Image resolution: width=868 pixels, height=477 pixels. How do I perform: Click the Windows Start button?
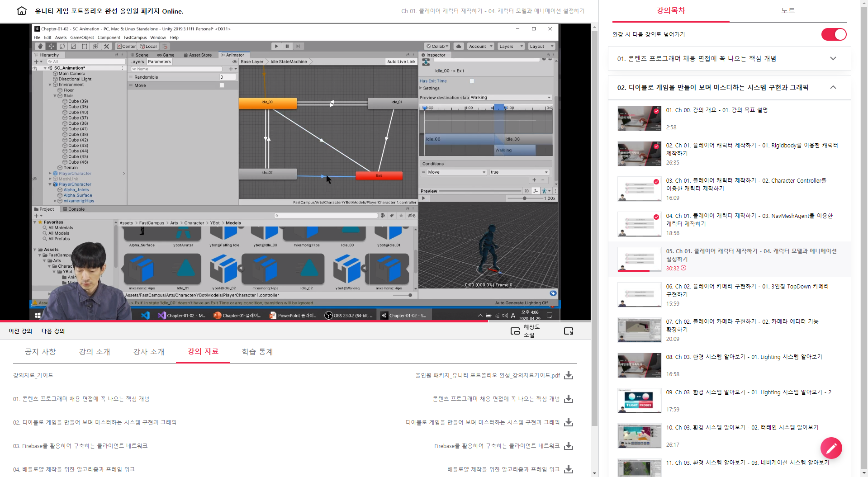click(38, 315)
